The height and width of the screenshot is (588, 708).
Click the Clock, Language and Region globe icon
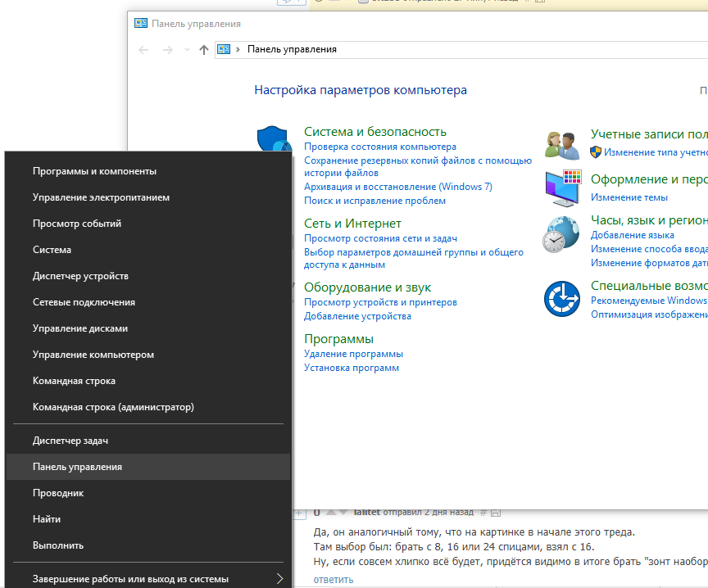click(561, 234)
